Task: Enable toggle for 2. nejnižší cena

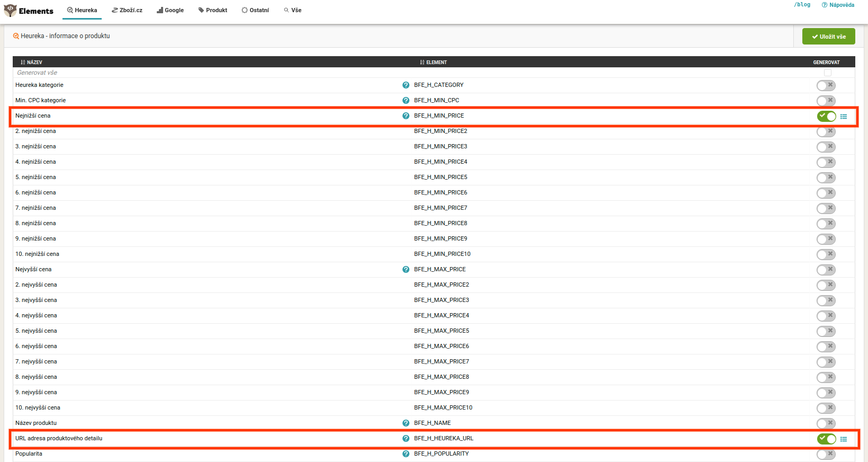Action: point(826,131)
